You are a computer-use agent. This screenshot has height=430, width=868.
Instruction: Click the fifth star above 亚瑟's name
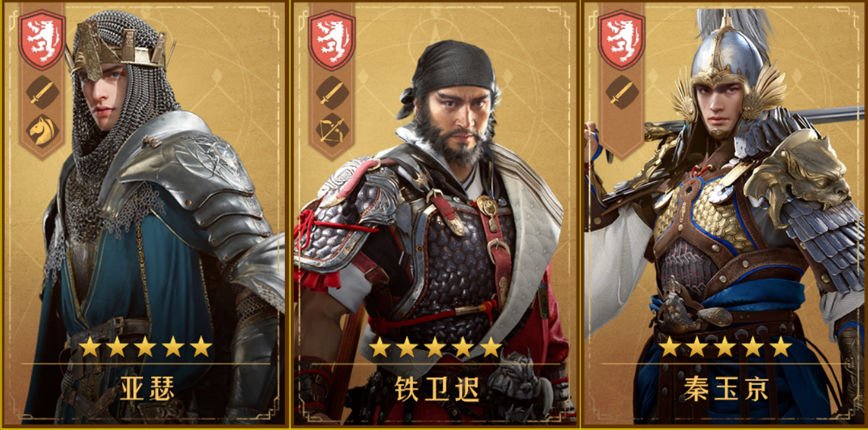click(201, 347)
